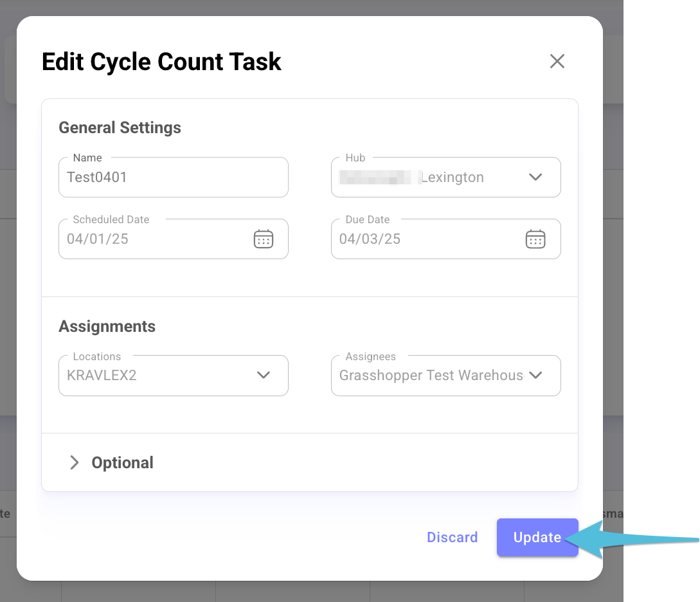The image size is (700, 602).
Task: Open the Hub dropdown showing Lexington
Action: 445,177
